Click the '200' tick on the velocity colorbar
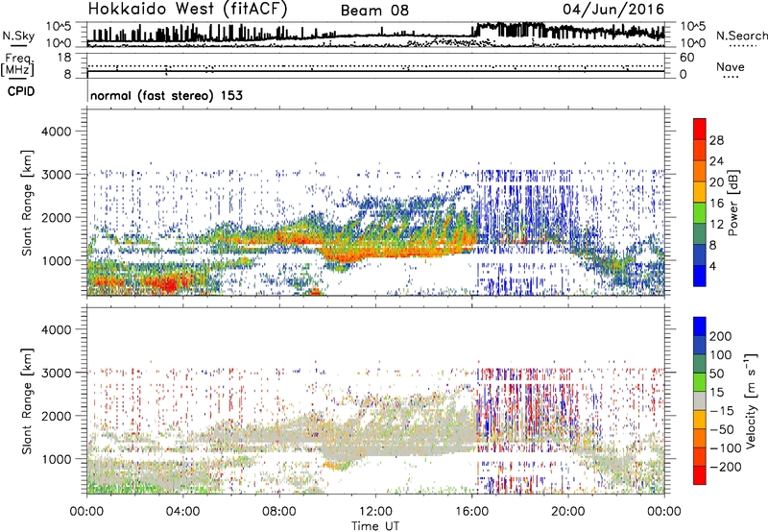The height and width of the screenshot is (532, 768). click(721, 336)
